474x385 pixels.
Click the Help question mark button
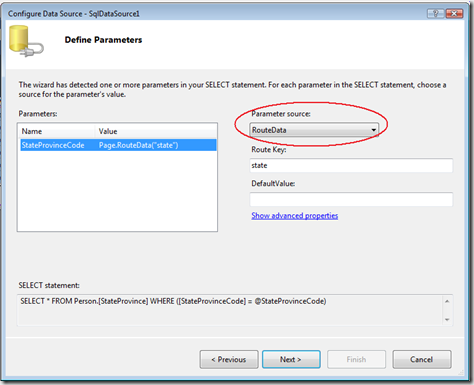click(436, 13)
